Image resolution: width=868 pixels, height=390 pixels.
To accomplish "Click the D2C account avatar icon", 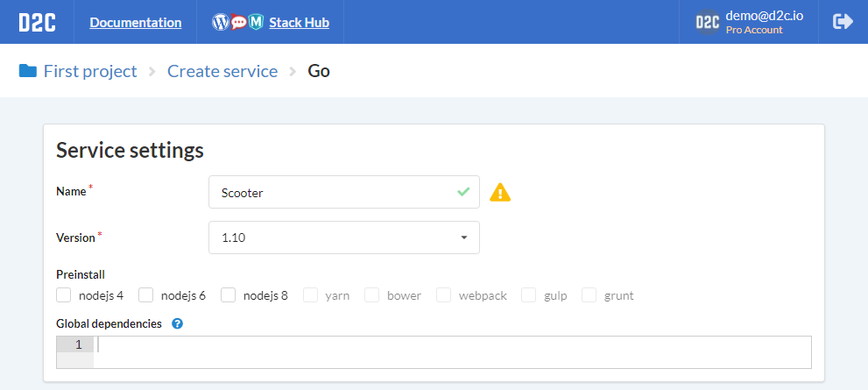I will [x=708, y=22].
